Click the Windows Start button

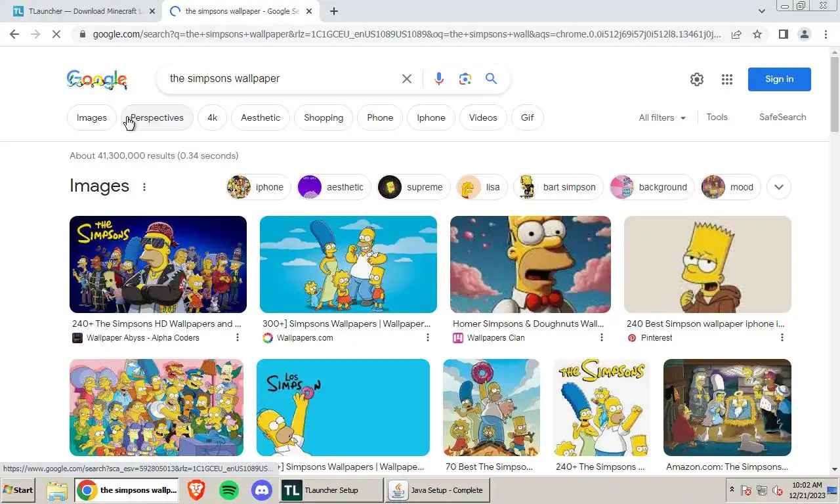tap(18, 490)
